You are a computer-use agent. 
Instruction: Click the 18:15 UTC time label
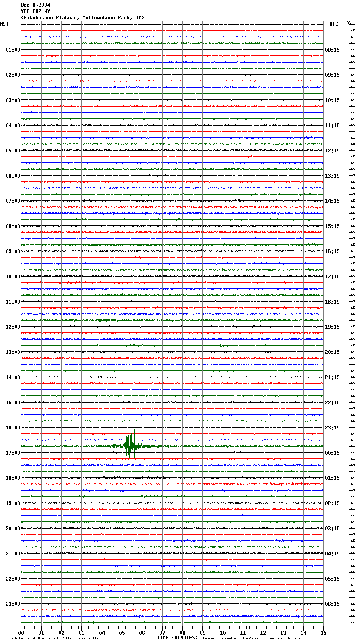click(332, 302)
